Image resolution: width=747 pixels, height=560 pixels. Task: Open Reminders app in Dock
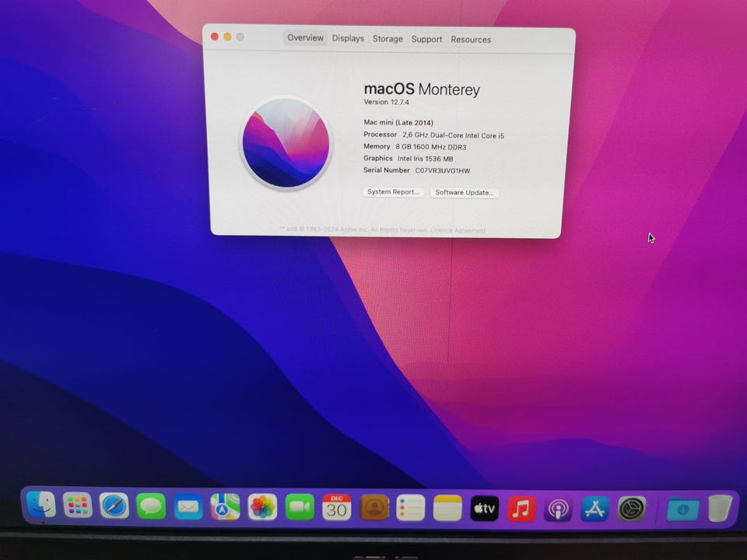411,508
